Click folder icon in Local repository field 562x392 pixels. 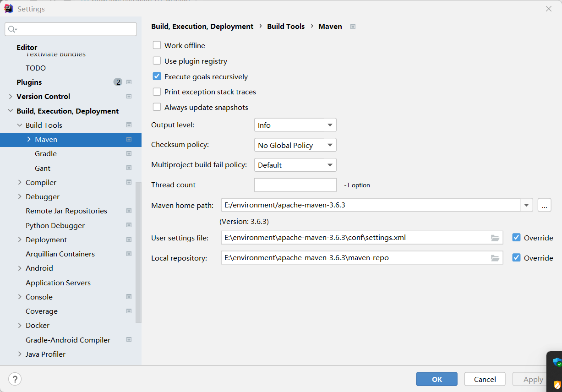coord(495,258)
